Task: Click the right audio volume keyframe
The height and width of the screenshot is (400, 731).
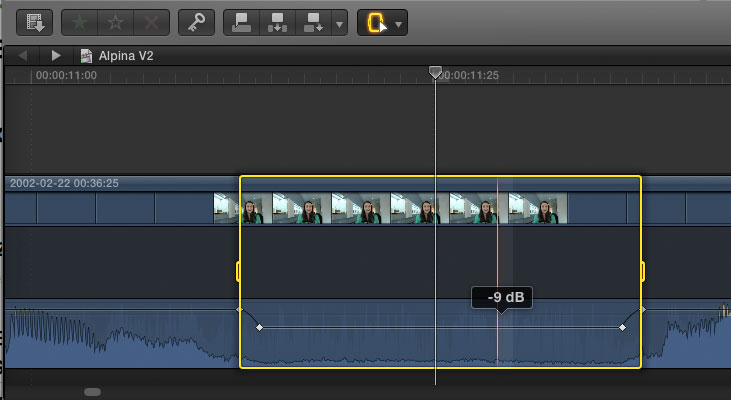Action: tap(622, 328)
